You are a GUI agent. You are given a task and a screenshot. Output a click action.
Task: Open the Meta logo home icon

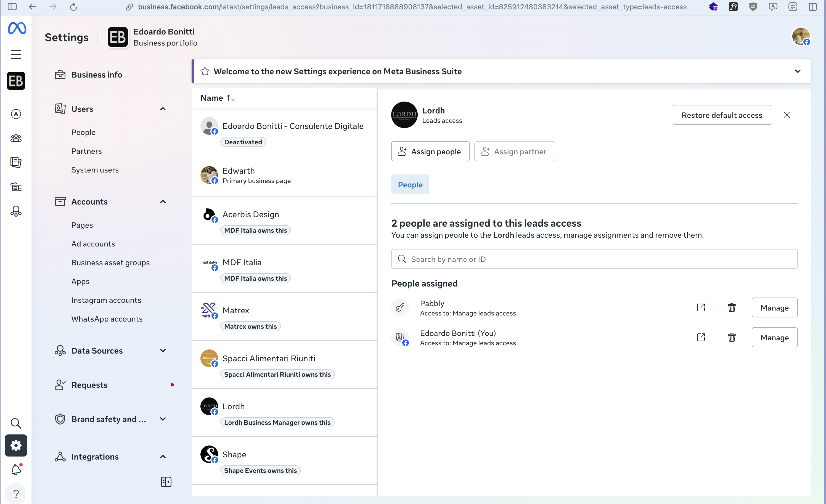point(17,28)
